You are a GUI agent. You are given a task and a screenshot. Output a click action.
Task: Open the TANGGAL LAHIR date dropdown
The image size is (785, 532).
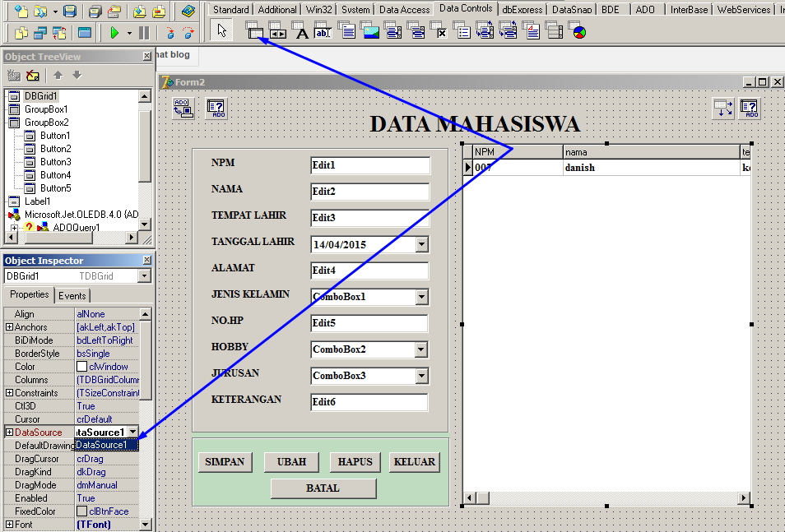pyautogui.click(x=421, y=244)
